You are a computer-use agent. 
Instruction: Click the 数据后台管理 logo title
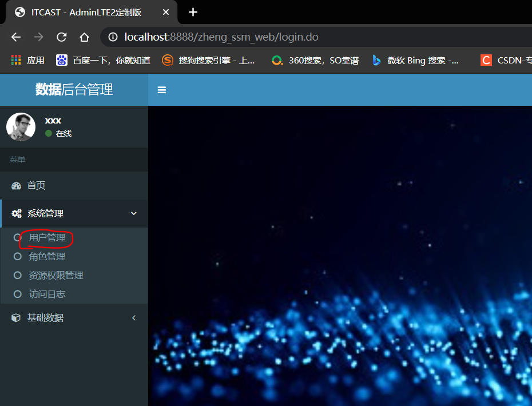pos(74,90)
